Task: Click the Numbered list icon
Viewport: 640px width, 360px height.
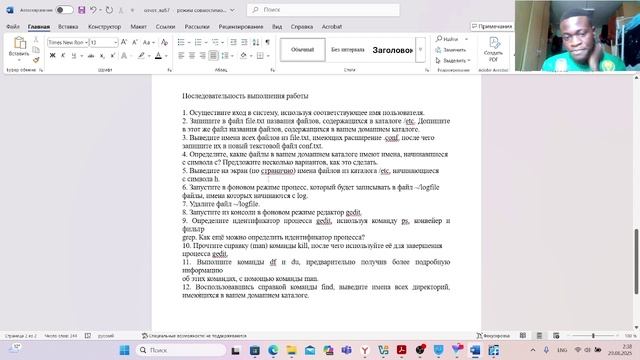Action: point(198,42)
